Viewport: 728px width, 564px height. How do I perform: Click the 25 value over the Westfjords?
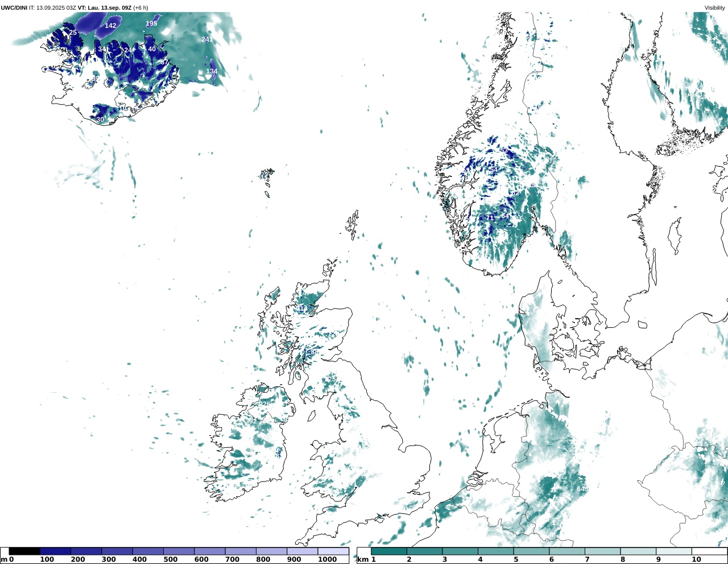click(x=73, y=32)
